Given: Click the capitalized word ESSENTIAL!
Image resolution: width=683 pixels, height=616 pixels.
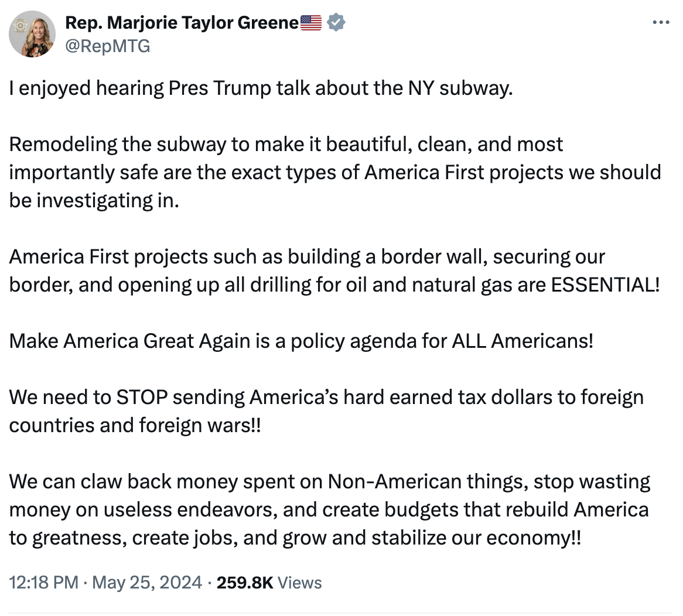Looking at the screenshot, I should 606,285.
